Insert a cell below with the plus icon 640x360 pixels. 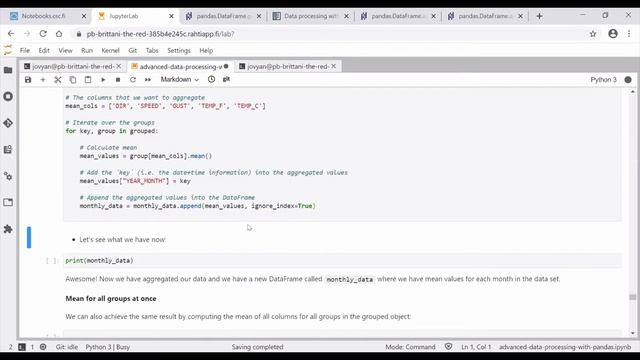click(43, 80)
